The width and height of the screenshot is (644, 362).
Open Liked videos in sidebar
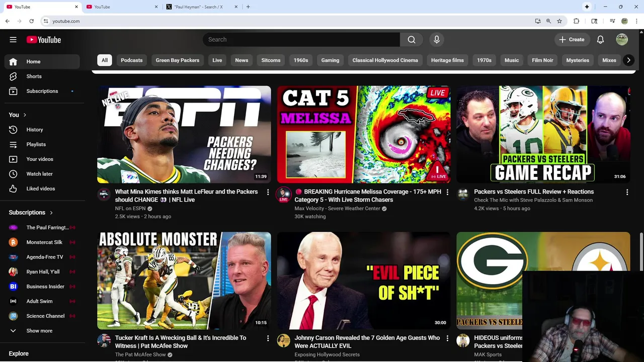coord(42,189)
